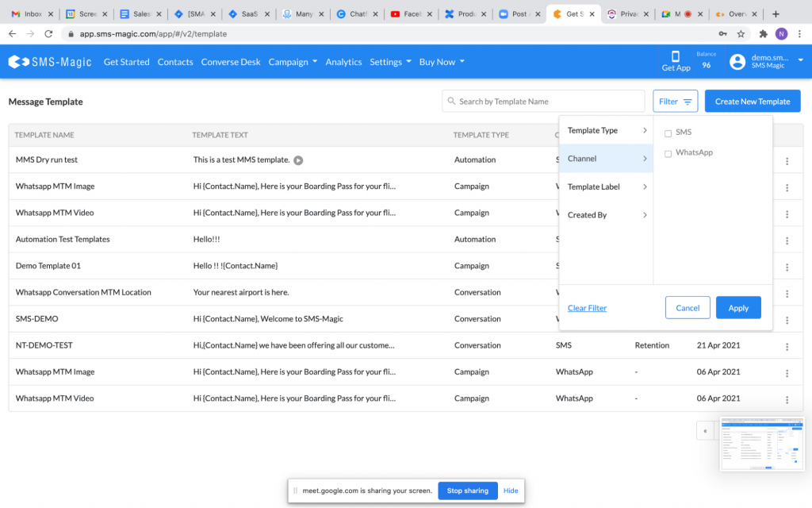
Task: Click Stop sharing button
Action: pos(467,491)
